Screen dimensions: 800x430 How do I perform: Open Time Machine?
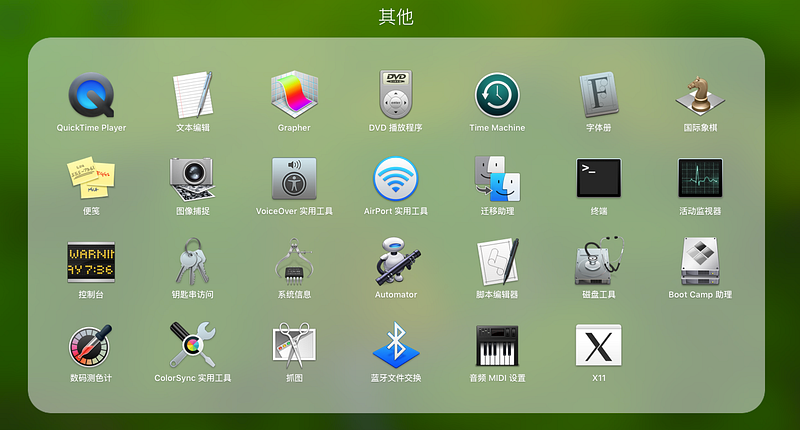497,95
